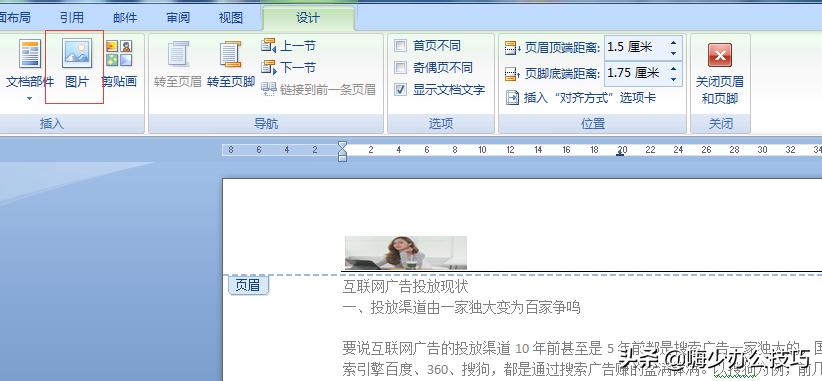Jump to footer with 转至页脚
This screenshot has width=822, height=381.
231,64
